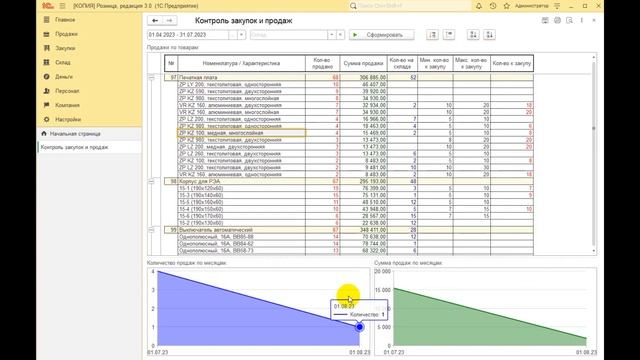
Task: Click the save report icon at top right
Action: (x=545, y=20)
